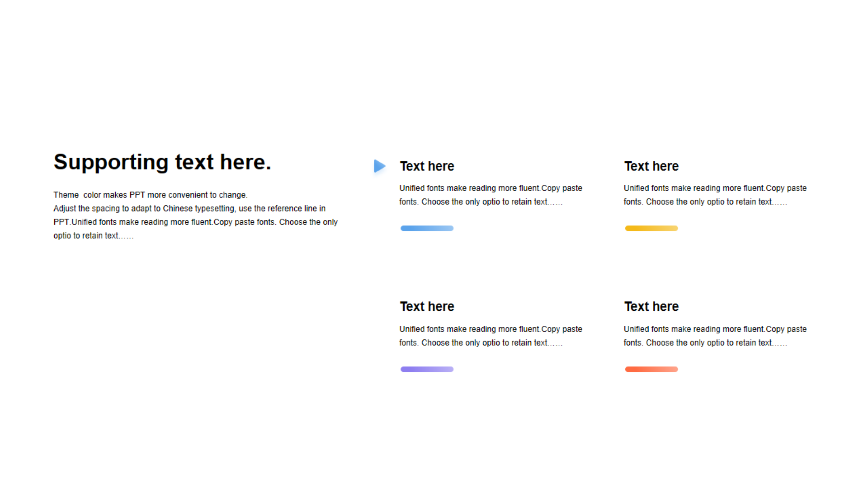Click the blue play triangle icon
Image resolution: width=868 pixels, height=488 pixels.
(x=380, y=166)
